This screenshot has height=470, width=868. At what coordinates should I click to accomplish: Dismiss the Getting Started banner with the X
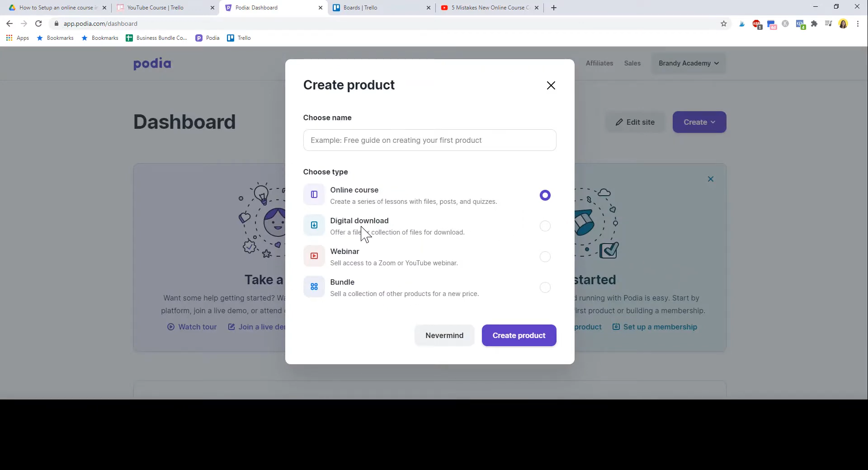tap(711, 179)
